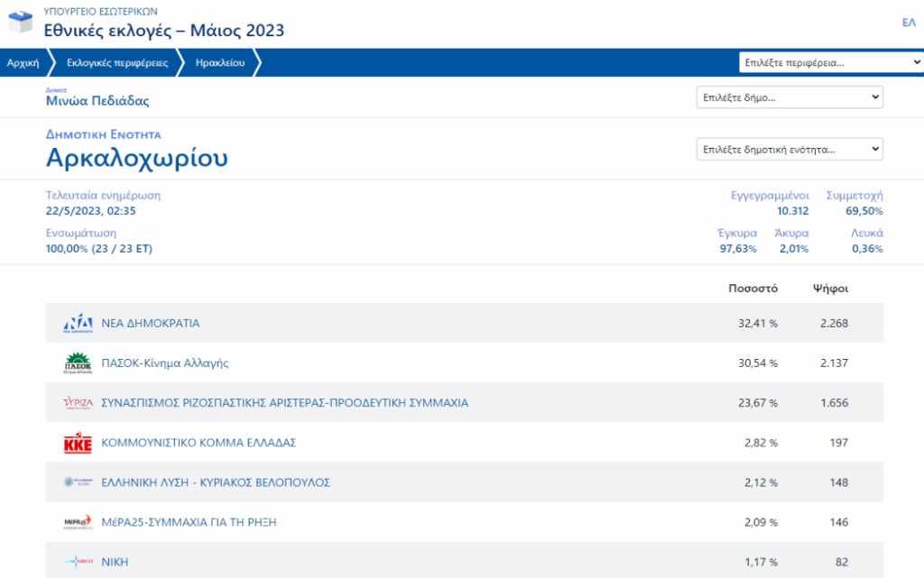Click the 100,00% (23 / 23 ET) value
This screenshot has width=924, height=578.
[99, 248]
